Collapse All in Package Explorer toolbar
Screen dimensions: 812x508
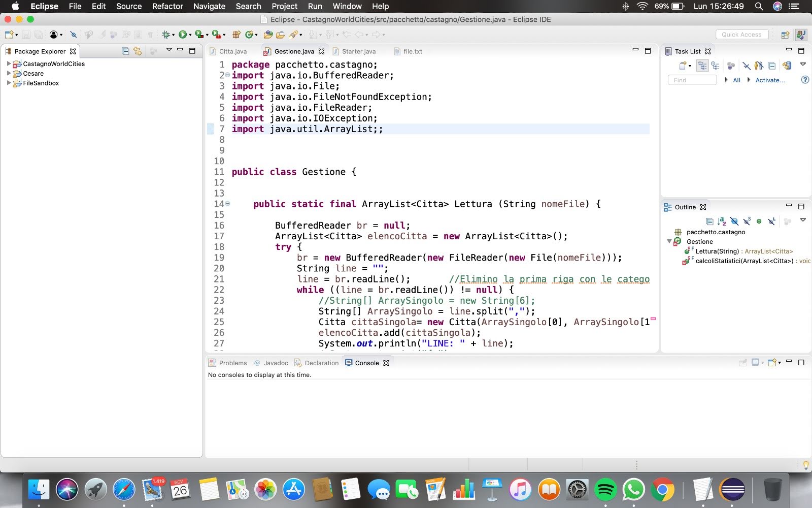(x=125, y=51)
